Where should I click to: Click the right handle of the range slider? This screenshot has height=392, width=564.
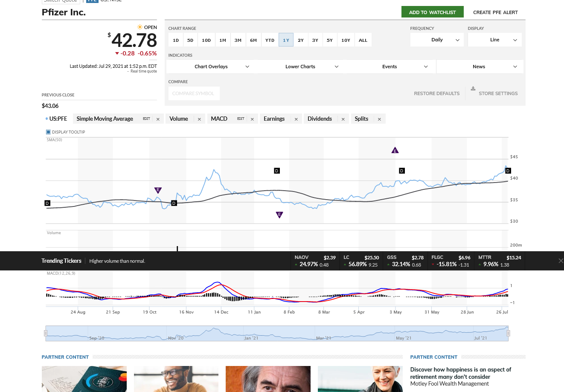pos(508,333)
